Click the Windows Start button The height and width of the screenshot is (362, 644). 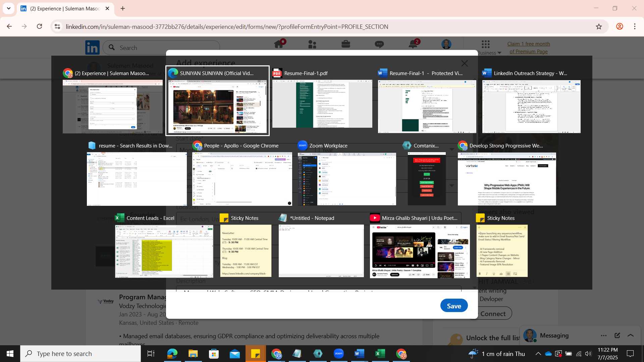[x=10, y=354]
